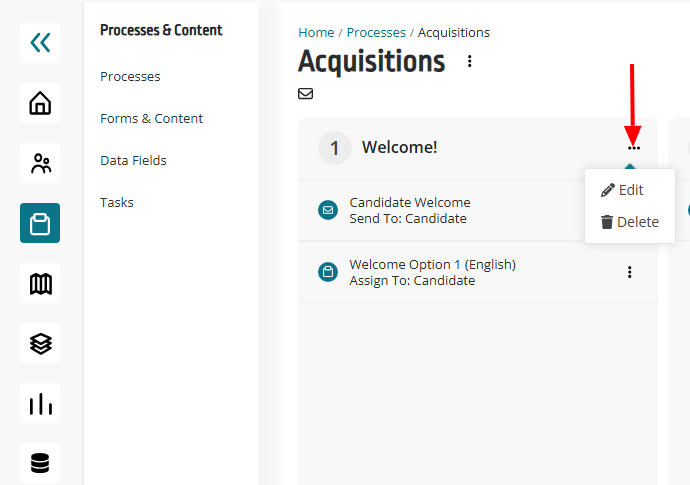Choose Delete from the popup menu
The height and width of the screenshot is (485, 690).
tap(630, 222)
